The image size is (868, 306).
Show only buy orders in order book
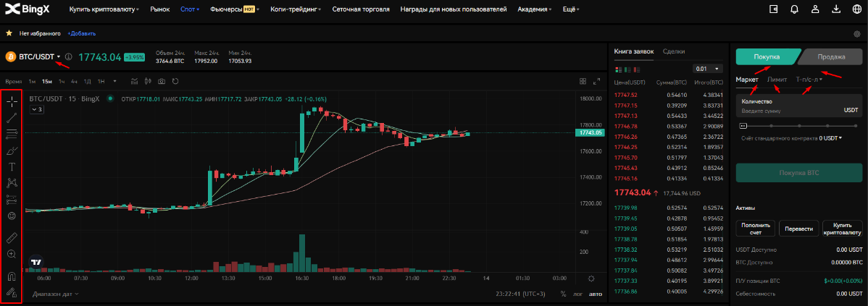627,69
